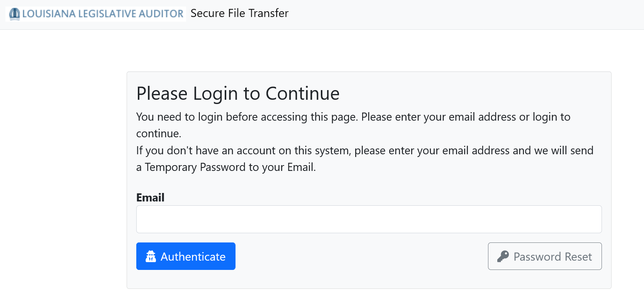Image resolution: width=644 pixels, height=302 pixels.
Task: Click the word "Authenticate" on the blue button
Action: pyautogui.click(x=193, y=257)
